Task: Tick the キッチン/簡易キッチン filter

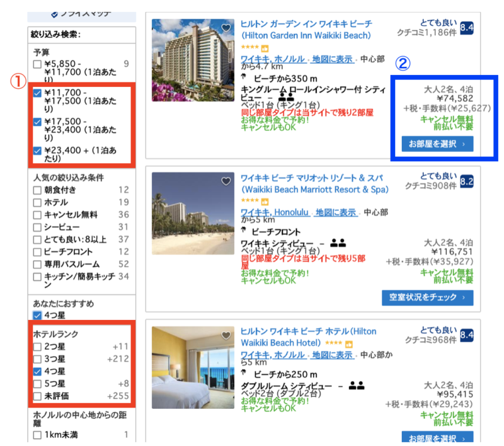Action: click(37, 277)
